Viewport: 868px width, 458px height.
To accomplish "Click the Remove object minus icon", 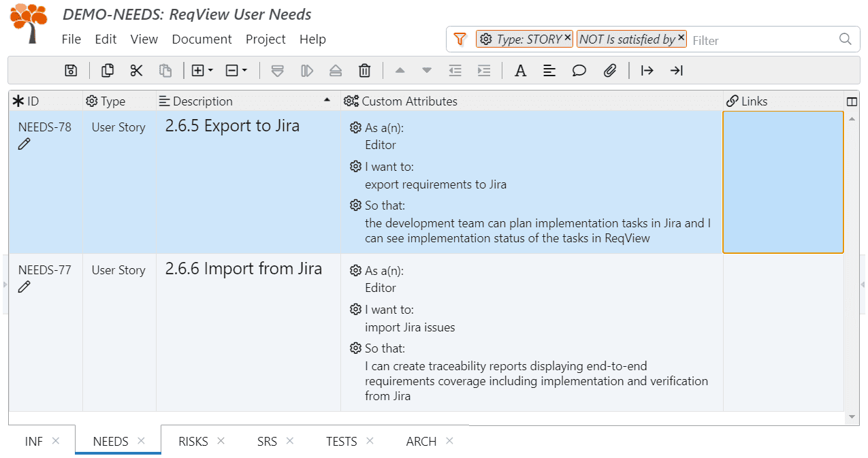I will pyautogui.click(x=231, y=70).
